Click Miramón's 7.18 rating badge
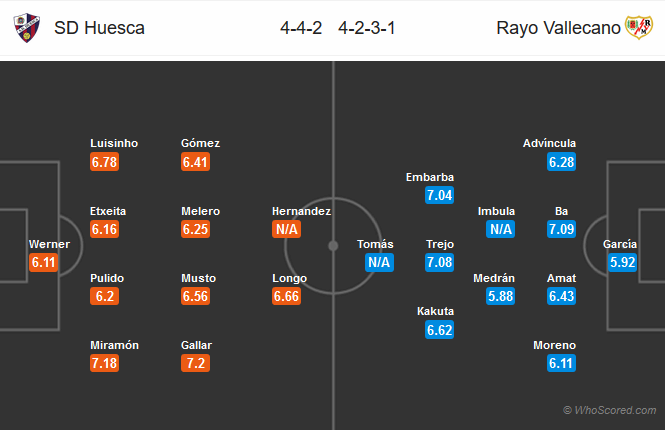This screenshot has width=665, height=430. click(104, 363)
